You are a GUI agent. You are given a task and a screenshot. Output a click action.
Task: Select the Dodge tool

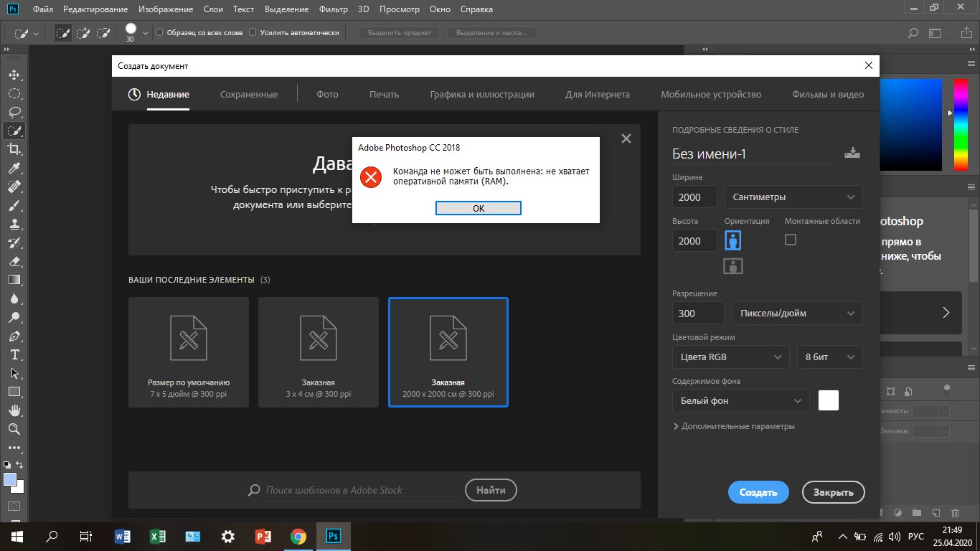coord(14,317)
